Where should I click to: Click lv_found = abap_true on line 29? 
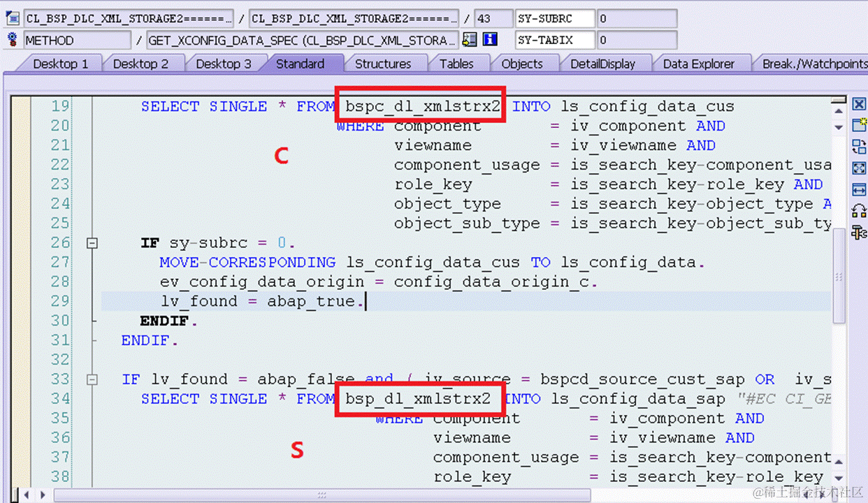pyautogui.click(x=262, y=301)
